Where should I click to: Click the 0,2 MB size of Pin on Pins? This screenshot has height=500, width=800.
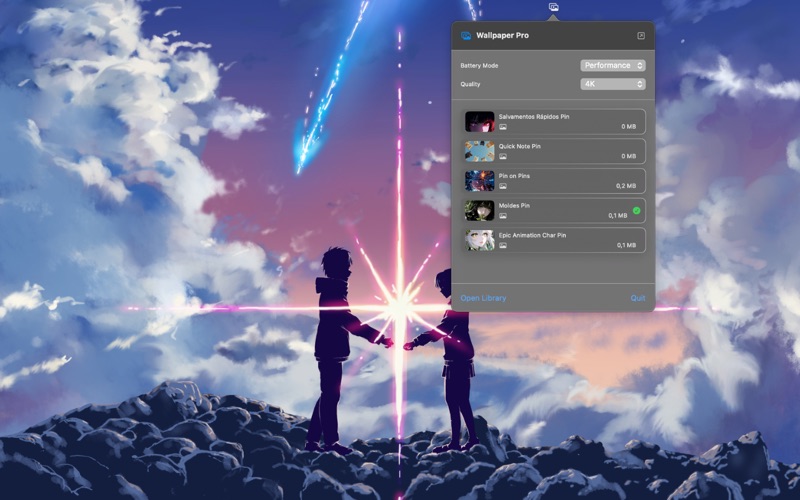[626, 186]
